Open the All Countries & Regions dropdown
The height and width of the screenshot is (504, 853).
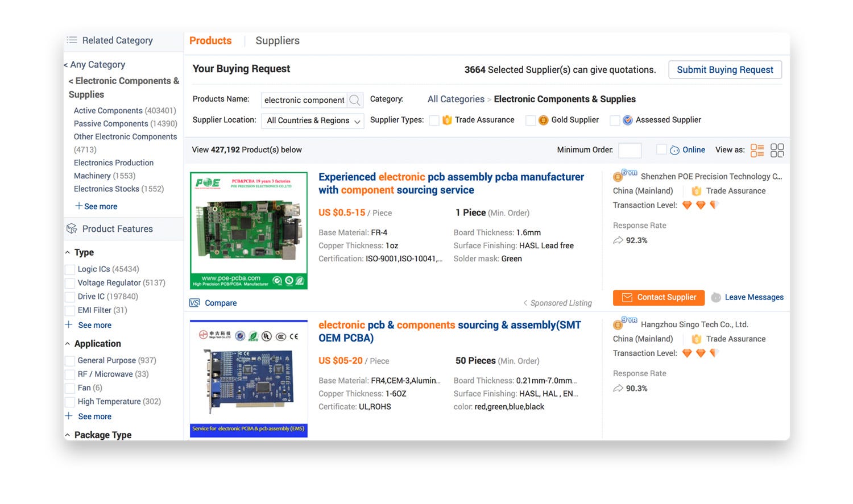312,120
